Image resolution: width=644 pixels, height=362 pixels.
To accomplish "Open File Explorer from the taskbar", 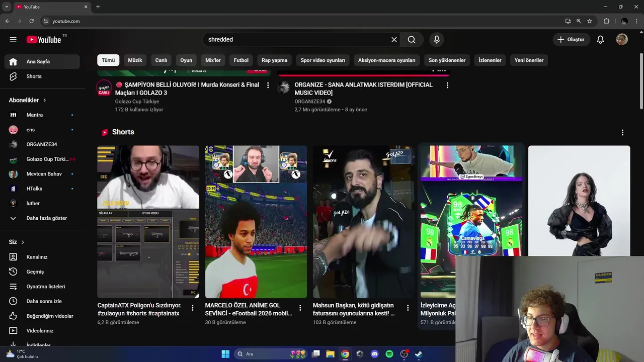I will (330, 354).
